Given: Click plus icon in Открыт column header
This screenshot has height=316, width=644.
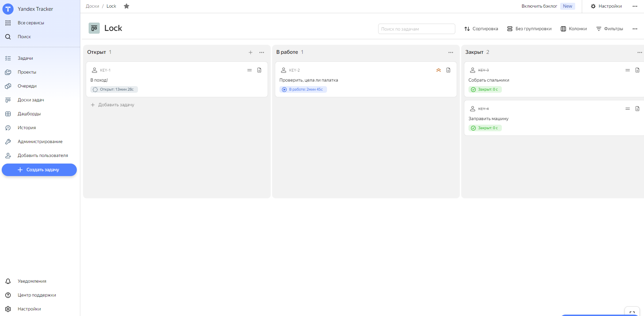Looking at the screenshot, I should tap(251, 52).
